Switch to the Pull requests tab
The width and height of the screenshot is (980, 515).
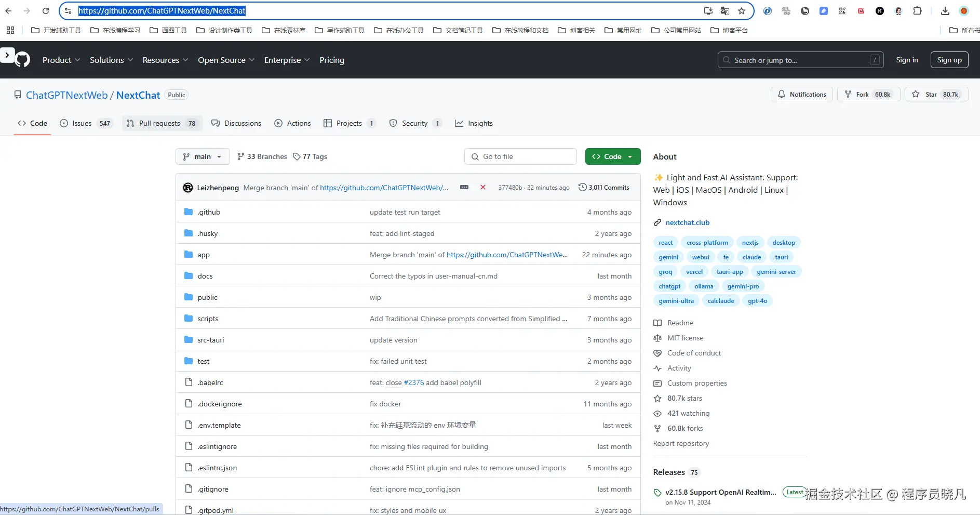[x=162, y=123]
